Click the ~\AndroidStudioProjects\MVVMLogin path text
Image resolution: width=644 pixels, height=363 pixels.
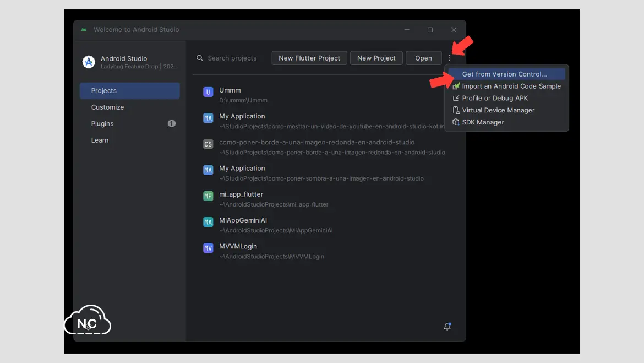(271, 257)
